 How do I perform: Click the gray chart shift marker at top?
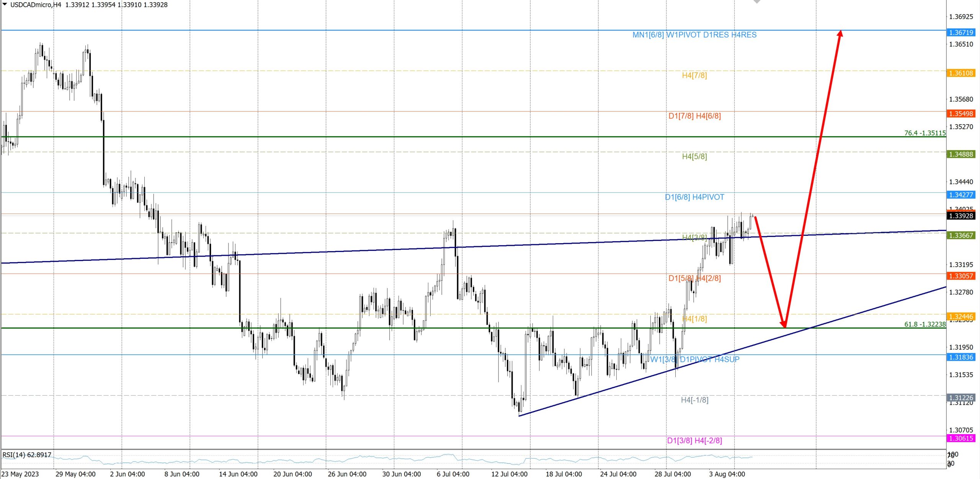[x=757, y=2]
